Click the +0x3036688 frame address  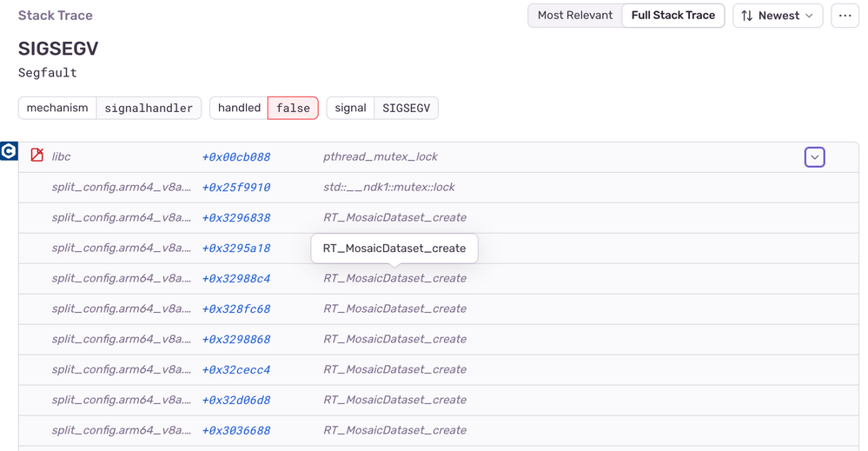(x=235, y=431)
